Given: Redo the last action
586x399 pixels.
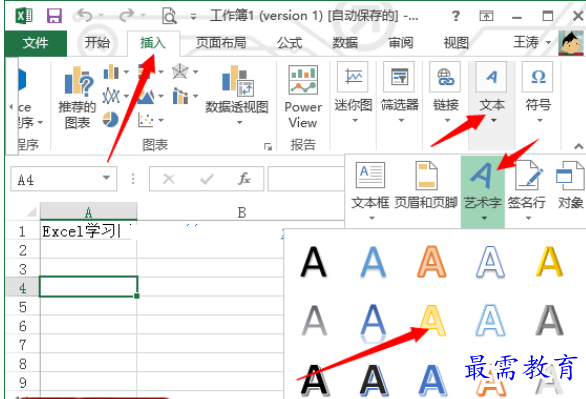Looking at the screenshot, I should click(127, 16).
